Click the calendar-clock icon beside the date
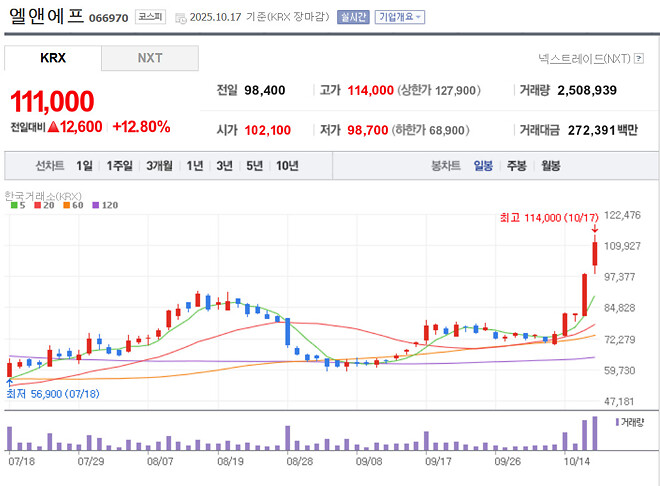Screen dimensions: 660x486 tap(181, 18)
